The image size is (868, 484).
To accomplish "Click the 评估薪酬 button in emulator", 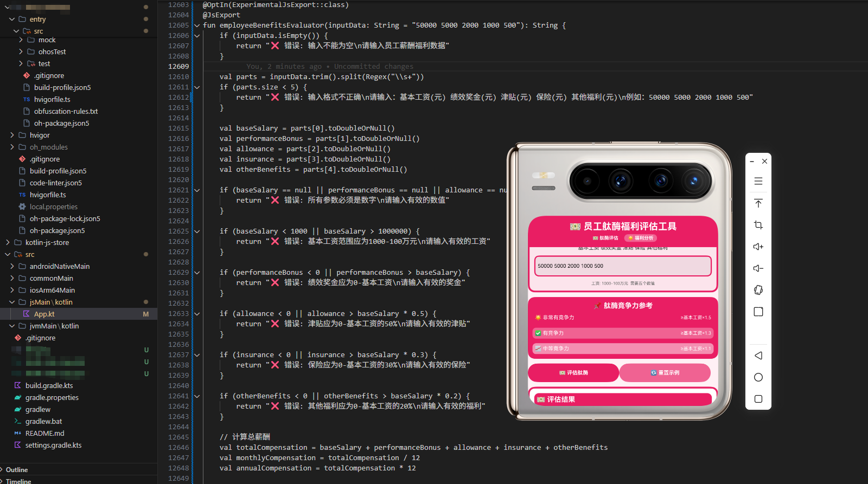I will [573, 373].
